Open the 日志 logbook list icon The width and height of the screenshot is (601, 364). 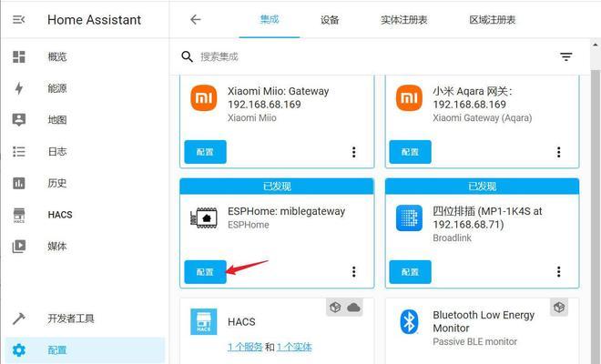pos(19,151)
